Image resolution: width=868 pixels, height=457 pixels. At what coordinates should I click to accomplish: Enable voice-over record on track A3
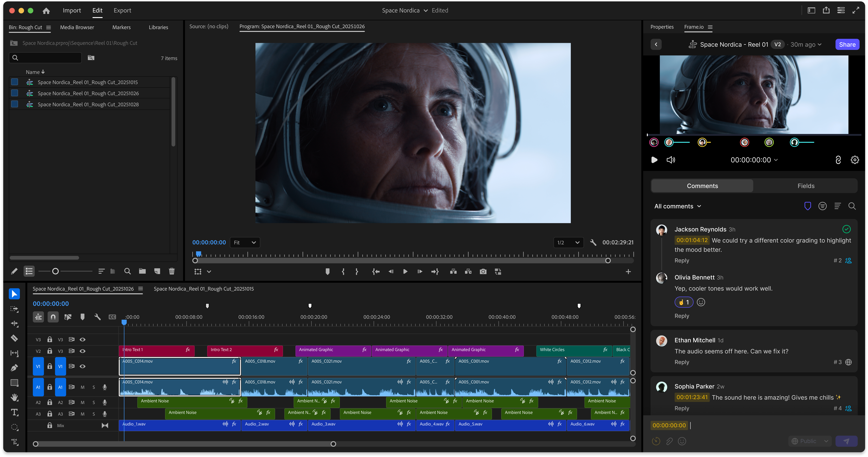[105, 414]
